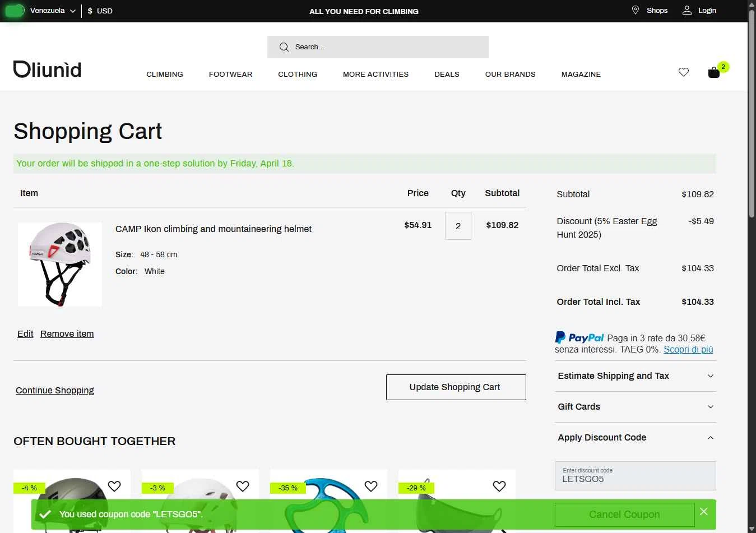Click the quantity field showing 2
The height and width of the screenshot is (533, 756).
coord(458,226)
